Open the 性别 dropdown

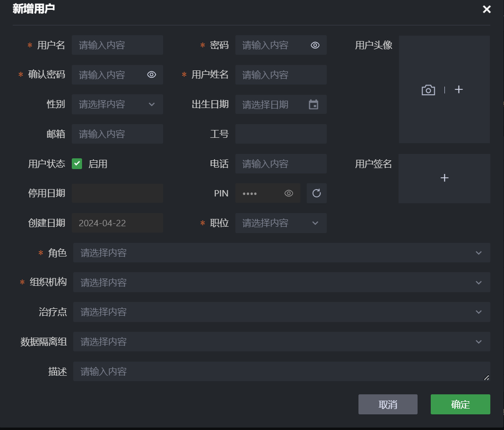(117, 104)
